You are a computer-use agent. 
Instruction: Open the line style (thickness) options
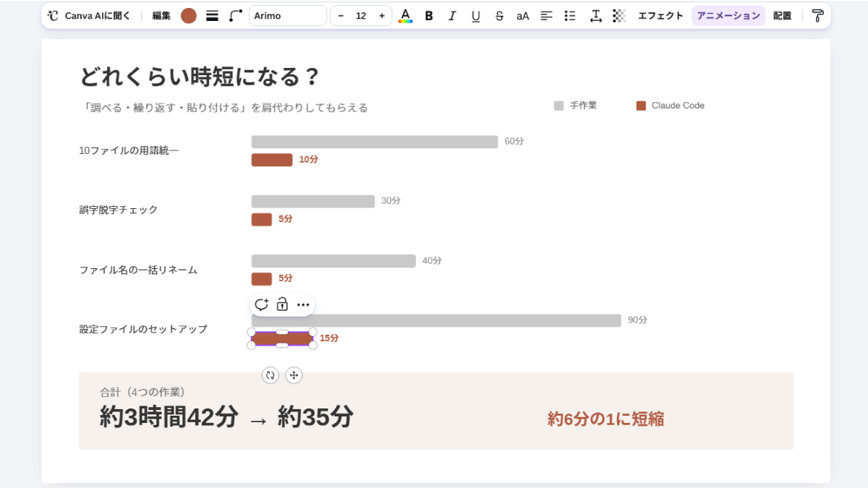coord(212,16)
